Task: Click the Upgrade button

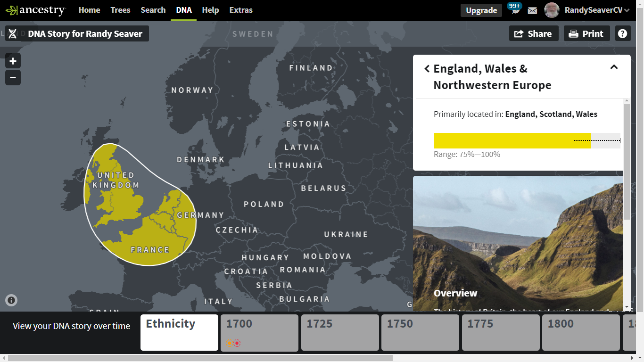Action: click(x=481, y=10)
